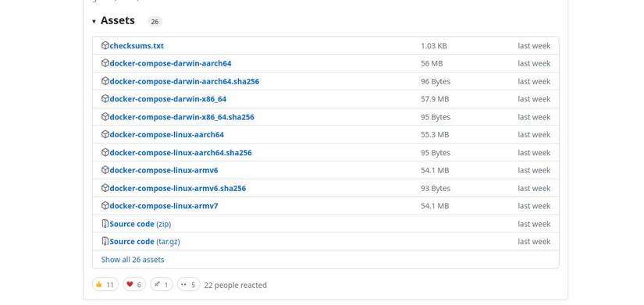Open docker-compose-linux-aarch64.sha256 link
Image resolution: width=644 pixels, height=305 pixels.
[x=181, y=153]
